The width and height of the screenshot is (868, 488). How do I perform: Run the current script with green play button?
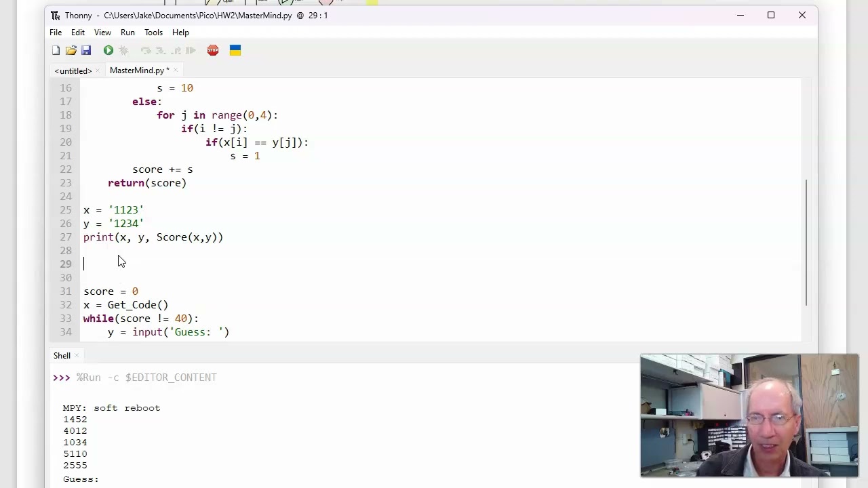[x=108, y=51]
